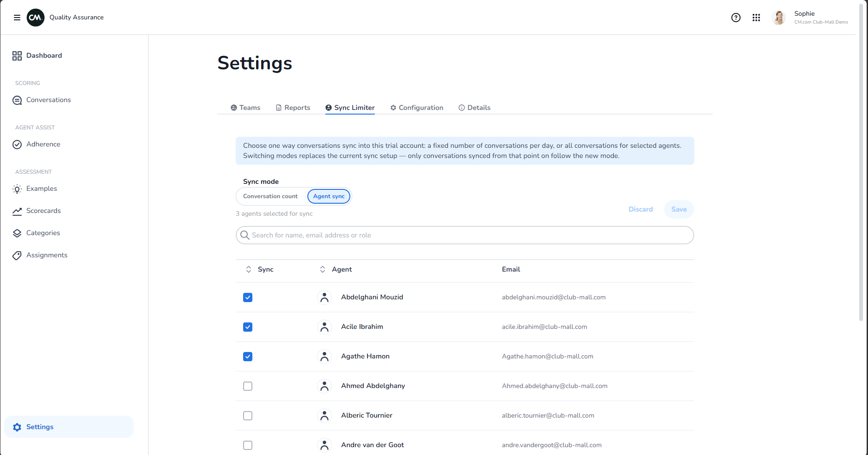Click the Examples lightbulb icon
This screenshot has height=455, width=868.
pyautogui.click(x=17, y=189)
